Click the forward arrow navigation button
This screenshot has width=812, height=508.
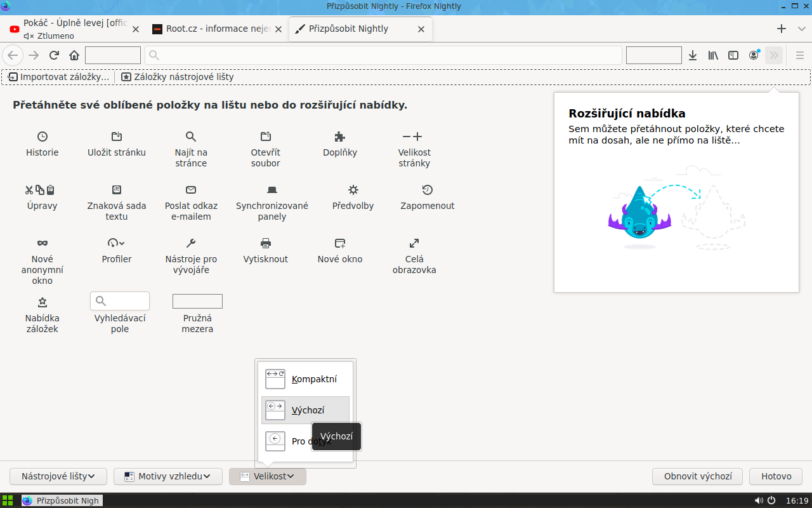pos(34,55)
